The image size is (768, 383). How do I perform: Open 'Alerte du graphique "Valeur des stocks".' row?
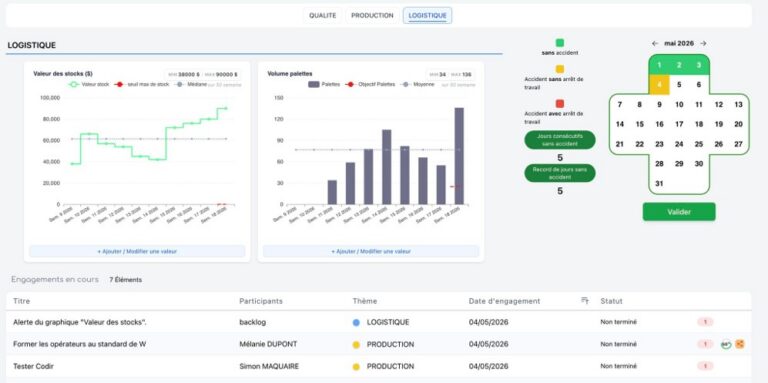point(378,322)
